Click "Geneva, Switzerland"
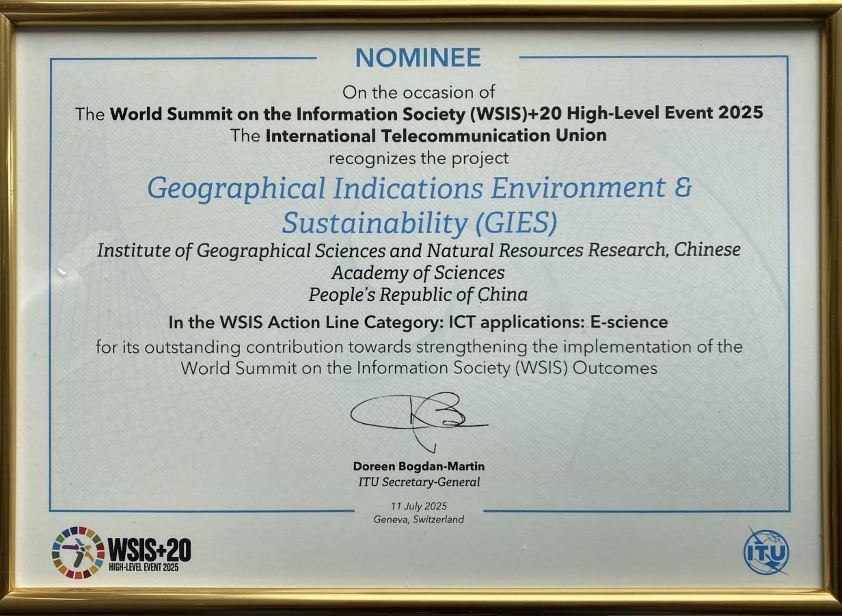Screen dimensions: 842x616 [x=419, y=520]
